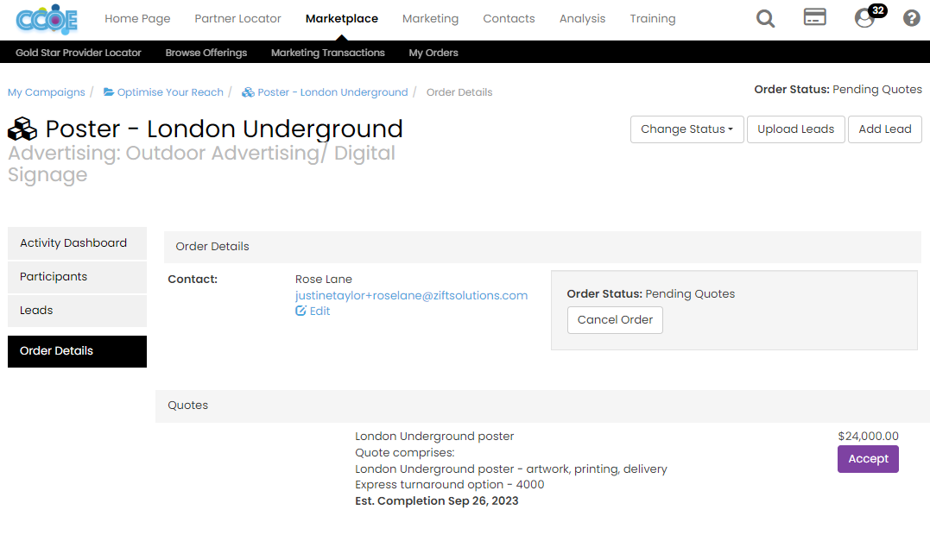This screenshot has height=560, width=930.
Task: Click the help question mark icon
Action: (x=911, y=18)
